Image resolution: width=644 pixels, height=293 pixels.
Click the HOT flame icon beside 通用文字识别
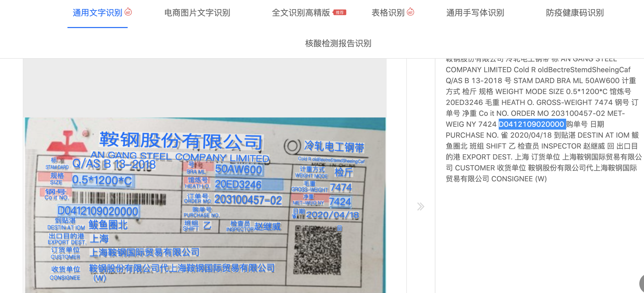tap(128, 12)
